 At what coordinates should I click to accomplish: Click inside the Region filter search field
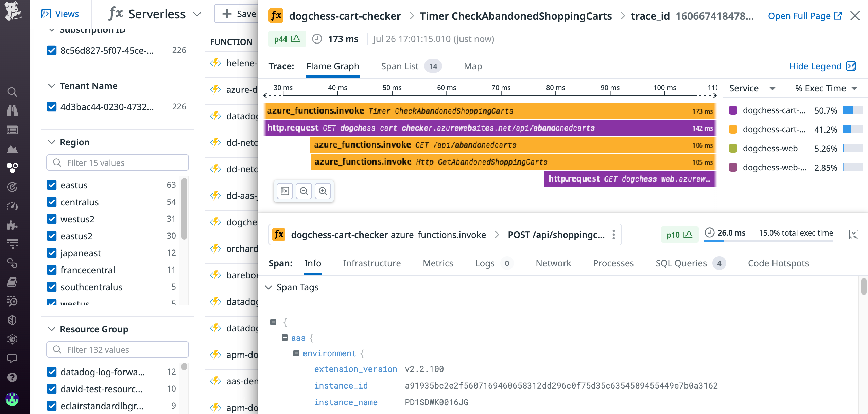[x=117, y=162]
